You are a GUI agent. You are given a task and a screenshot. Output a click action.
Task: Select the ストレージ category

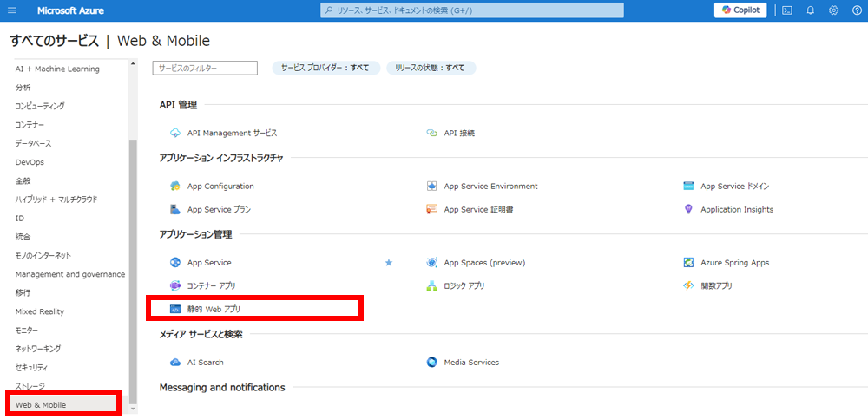pos(30,386)
